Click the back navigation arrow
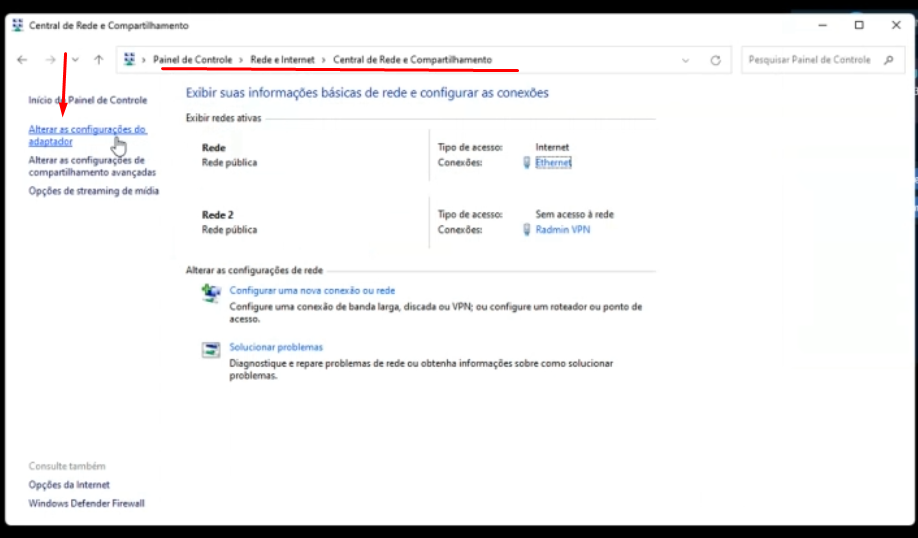 click(x=23, y=60)
